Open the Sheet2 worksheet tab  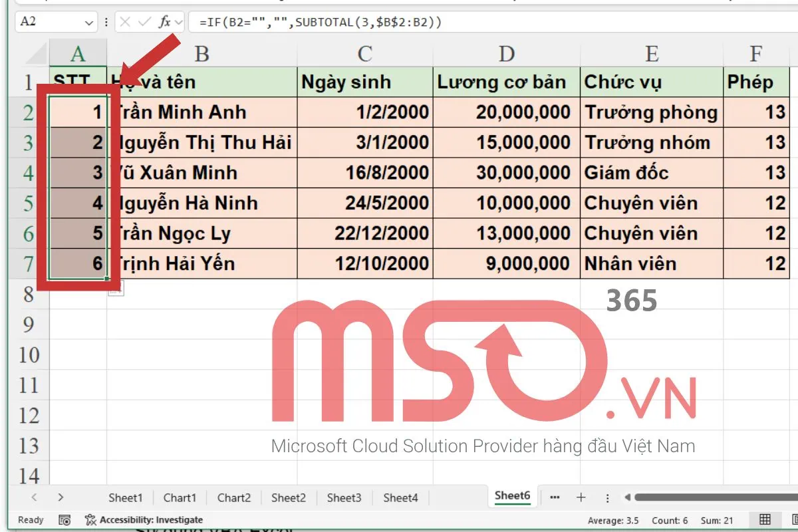pyautogui.click(x=289, y=497)
